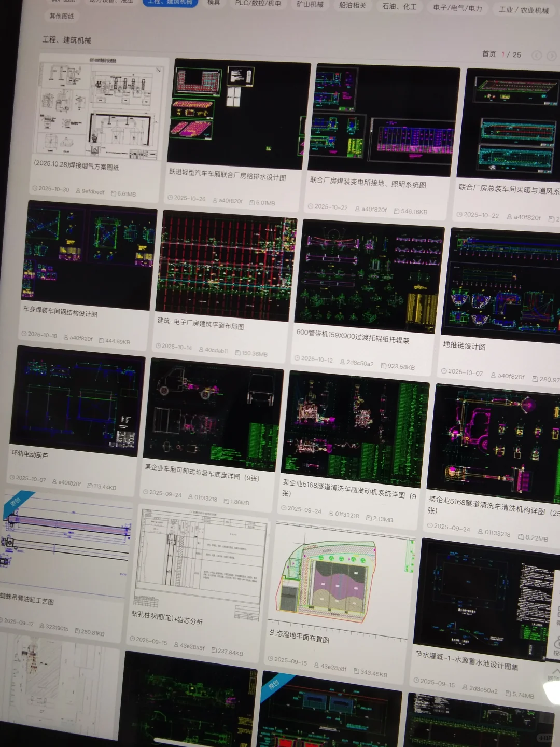Click file size 546.16KB on 变电所接地 card

[x=414, y=212]
